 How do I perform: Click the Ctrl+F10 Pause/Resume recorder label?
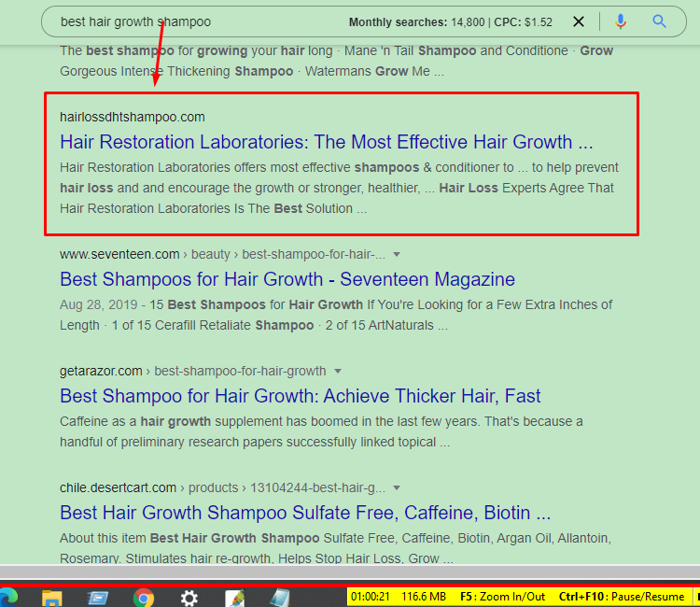[x=621, y=597]
